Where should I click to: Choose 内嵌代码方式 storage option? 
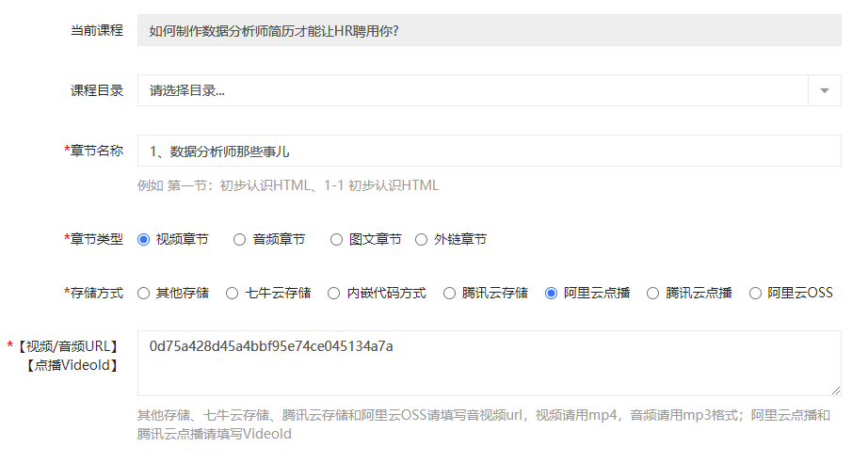[x=333, y=294]
